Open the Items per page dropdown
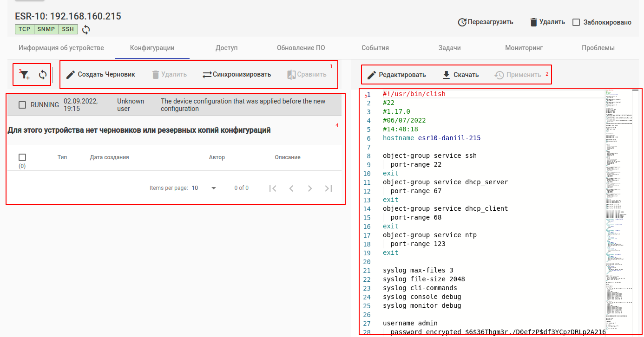The width and height of the screenshot is (644, 337). 204,188
